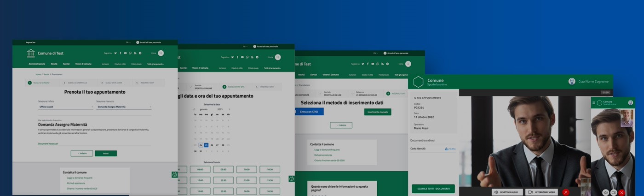Click user avatar beside Accedi all'area personale, first window
Screen dimensions: 644x196
click(138, 42)
